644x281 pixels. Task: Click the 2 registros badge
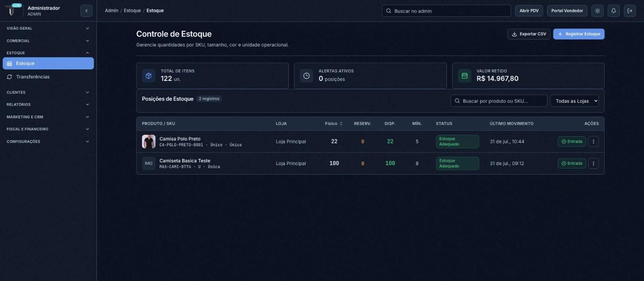(209, 99)
